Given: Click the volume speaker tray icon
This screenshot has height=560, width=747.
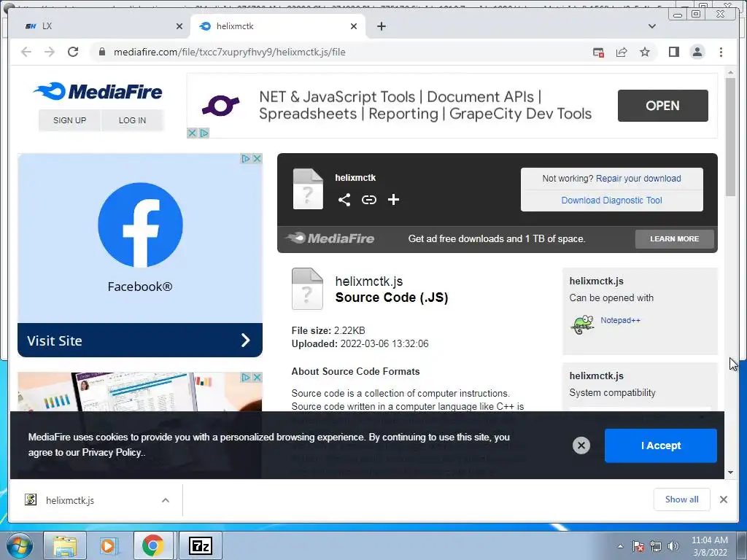Looking at the screenshot, I should coord(673,546).
